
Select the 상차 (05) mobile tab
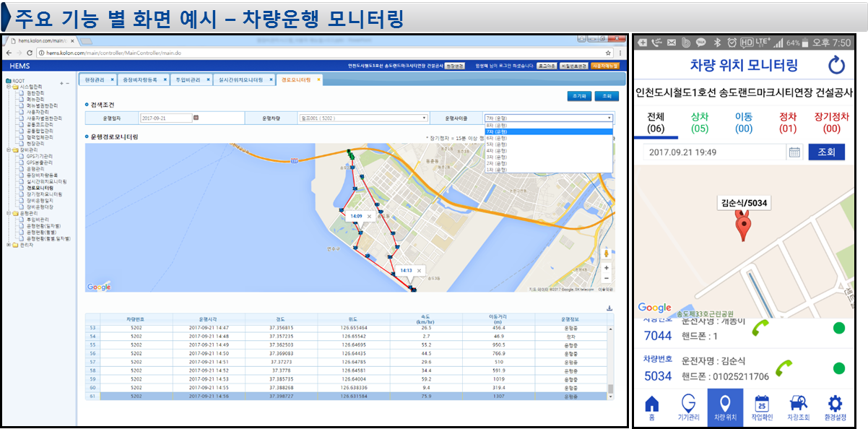[699, 122]
